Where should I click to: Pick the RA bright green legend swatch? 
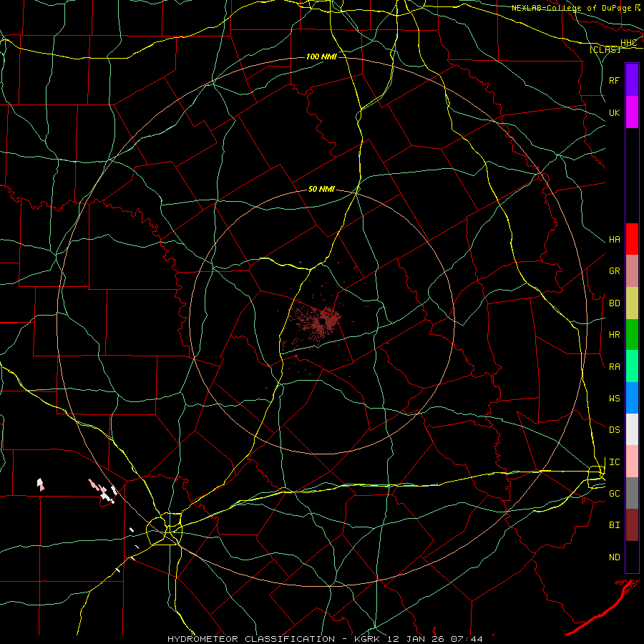(x=632, y=366)
